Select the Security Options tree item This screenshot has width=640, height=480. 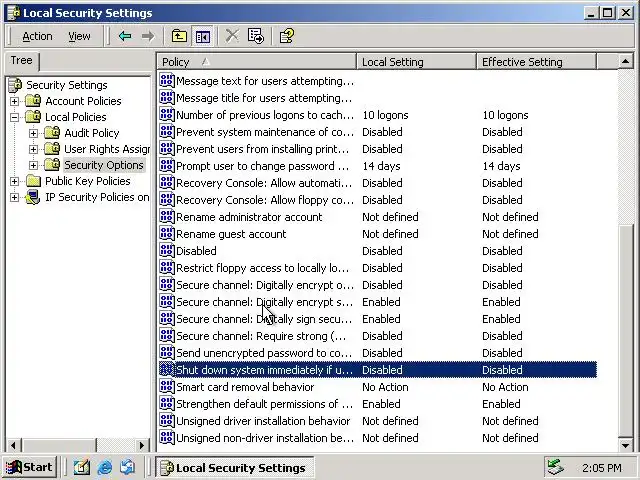104,165
